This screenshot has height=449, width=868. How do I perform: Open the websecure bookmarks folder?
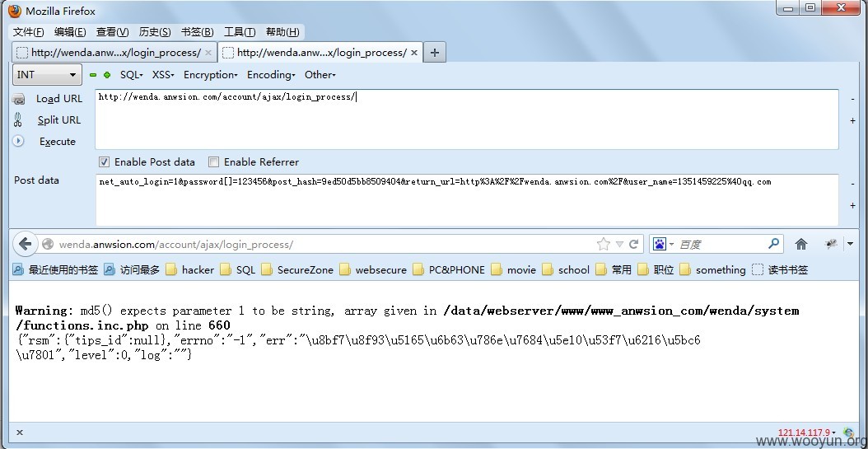pos(373,269)
